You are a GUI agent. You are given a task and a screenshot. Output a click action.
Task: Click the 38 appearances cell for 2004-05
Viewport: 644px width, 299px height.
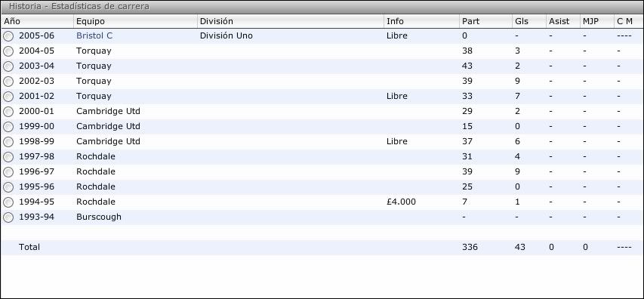pyautogui.click(x=467, y=51)
